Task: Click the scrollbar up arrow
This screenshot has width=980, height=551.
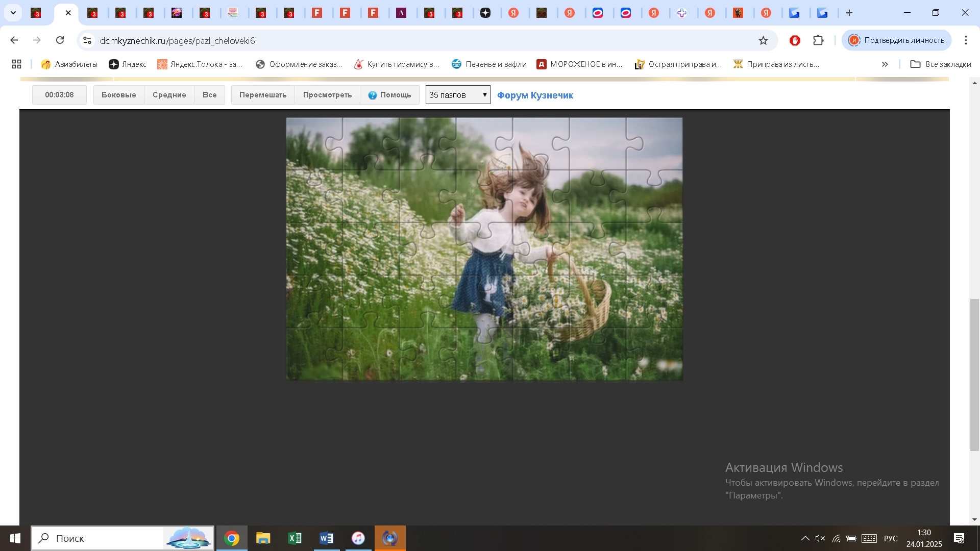Action: pyautogui.click(x=974, y=83)
